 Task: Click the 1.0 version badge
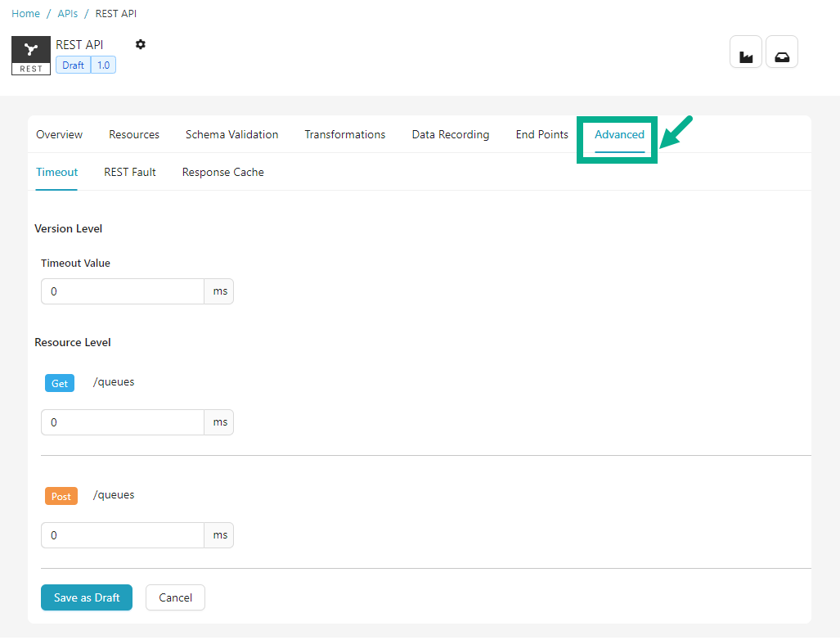[104, 65]
